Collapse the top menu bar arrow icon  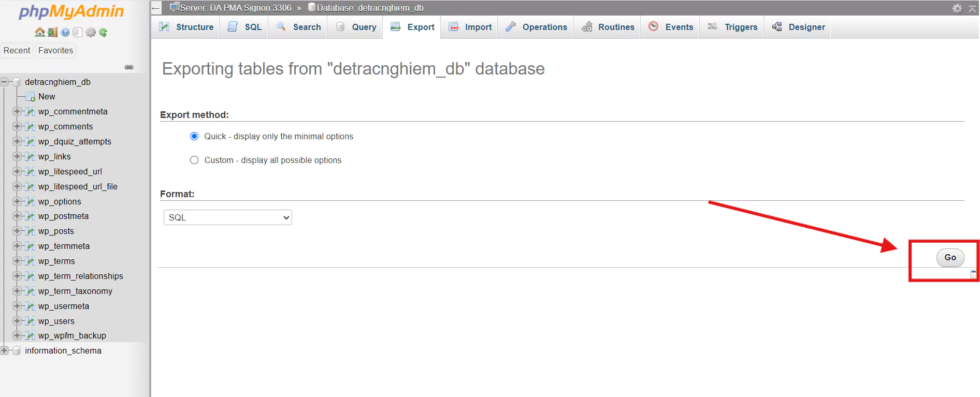(973, 8)
